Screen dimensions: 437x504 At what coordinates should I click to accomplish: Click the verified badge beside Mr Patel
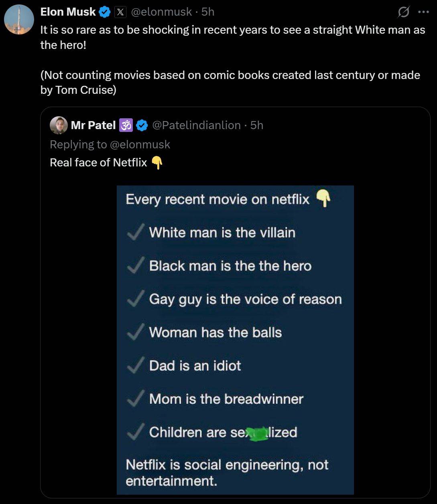pyautogui.click(x=142, y=125)
